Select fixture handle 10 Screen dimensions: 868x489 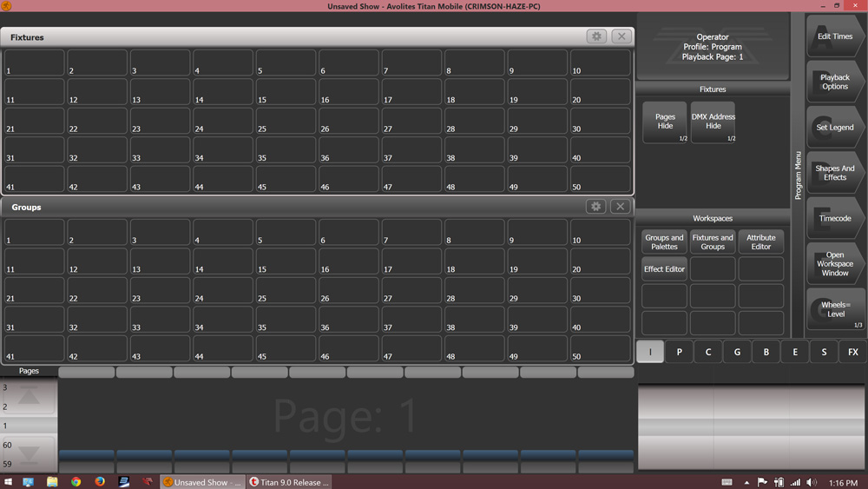pos(600,63)
